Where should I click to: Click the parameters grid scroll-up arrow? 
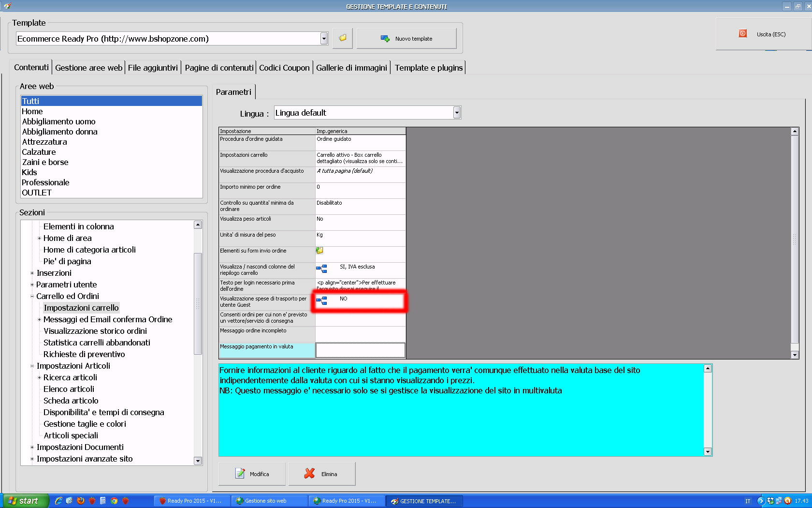coord(795,131)
